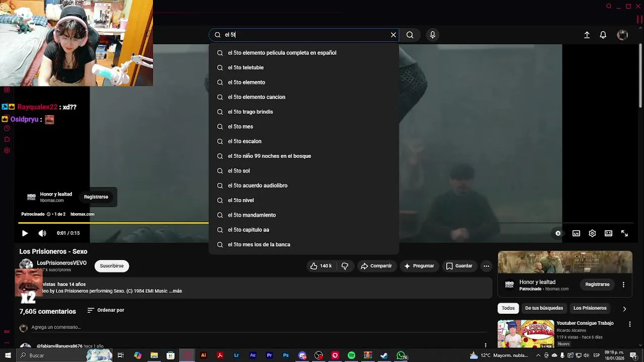
Task: Save the video with 'Guardar'
Action: coord(459,266)
